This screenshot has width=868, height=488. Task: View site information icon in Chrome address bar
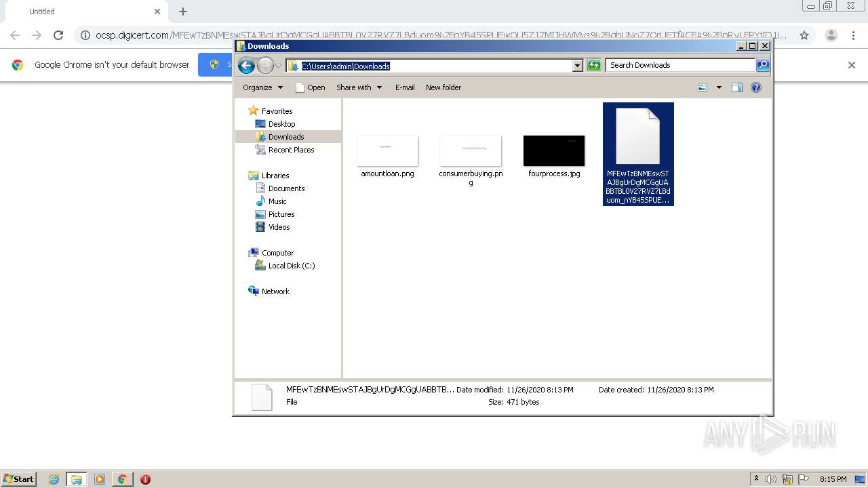coord(85,35)
